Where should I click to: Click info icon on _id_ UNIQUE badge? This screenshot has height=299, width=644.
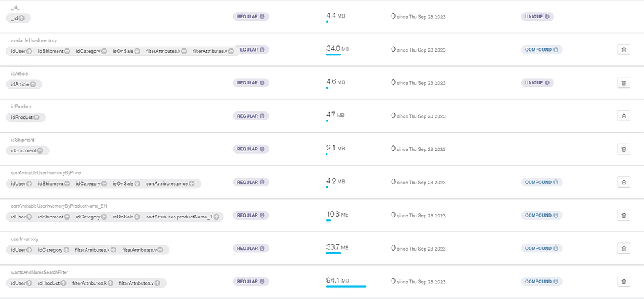[547, 16]
